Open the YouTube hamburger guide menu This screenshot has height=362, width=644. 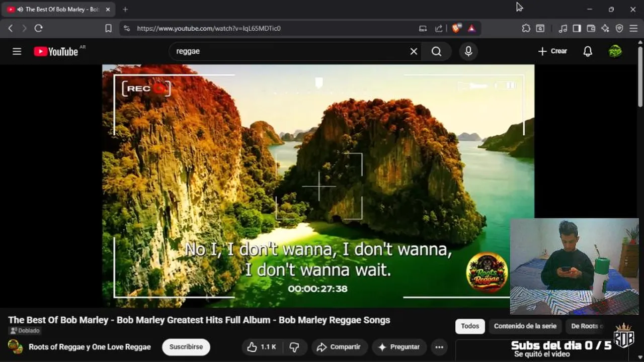click(x=17, y=51)
